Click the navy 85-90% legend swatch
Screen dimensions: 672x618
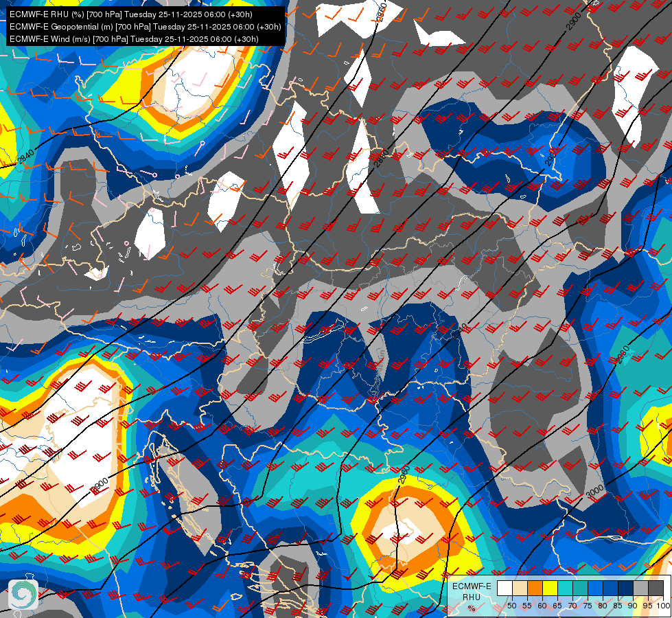pos(626,588)
